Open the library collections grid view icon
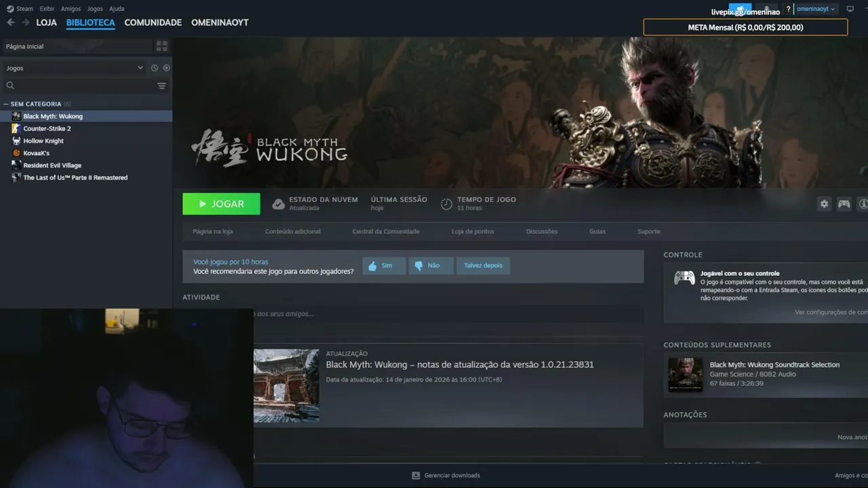Viewport: 868px width, 488px height. coord(161,46)
